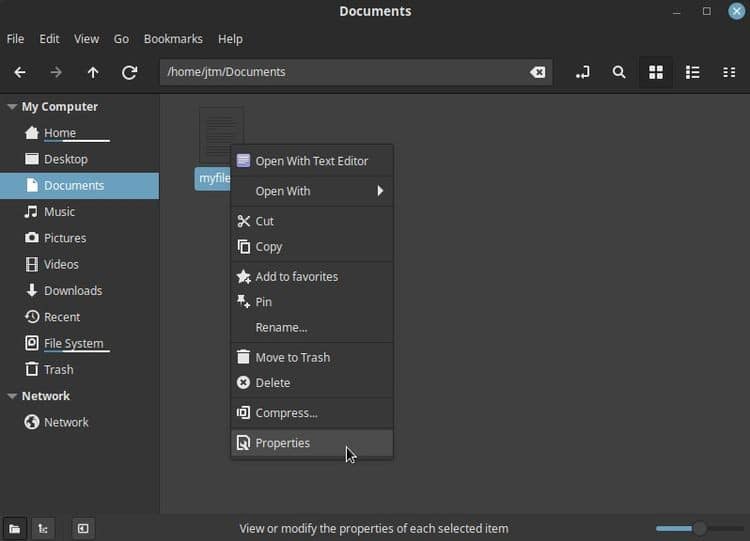Viewport: 750px width, 541px height.
Task: Go up to the parent folder
Action: [93, 73]
